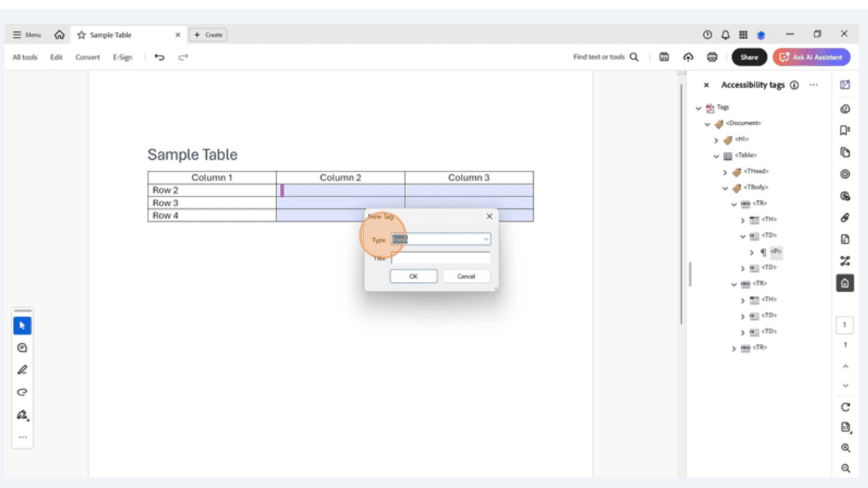
Task: Click the Ask AI Assistant button
Action: pos(811,56)
